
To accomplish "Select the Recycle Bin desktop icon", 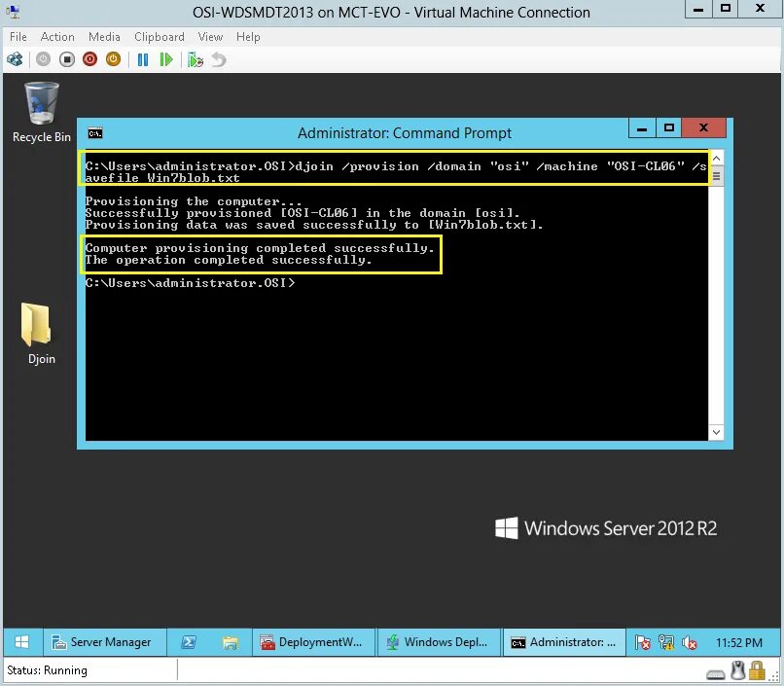I will coord(42,113).
